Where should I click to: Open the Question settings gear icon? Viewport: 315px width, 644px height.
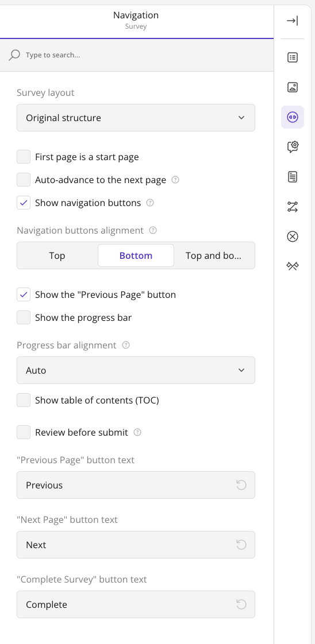coord(293,146)
